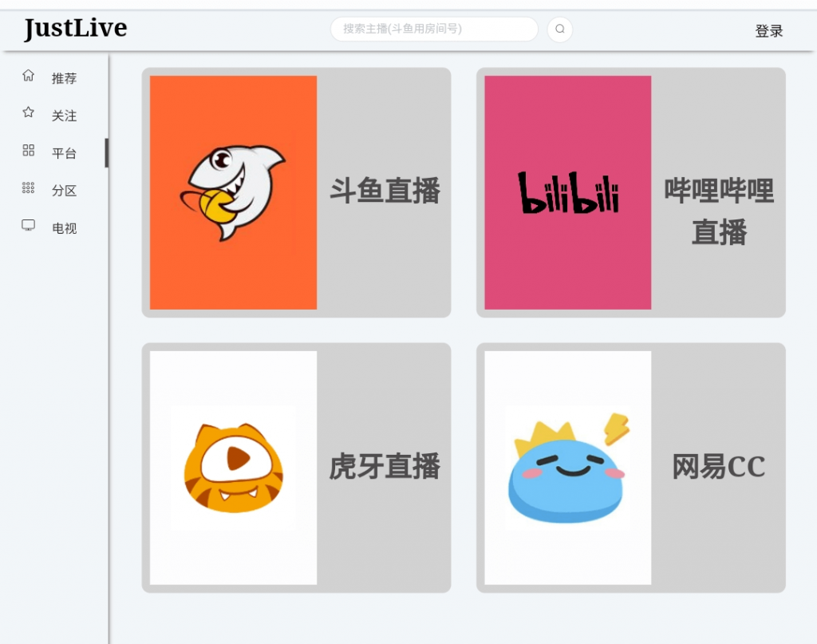This screenshot has height=644, width=817.
Task: Open the 斗鱼直播 platform card
Action: point(383,192)
